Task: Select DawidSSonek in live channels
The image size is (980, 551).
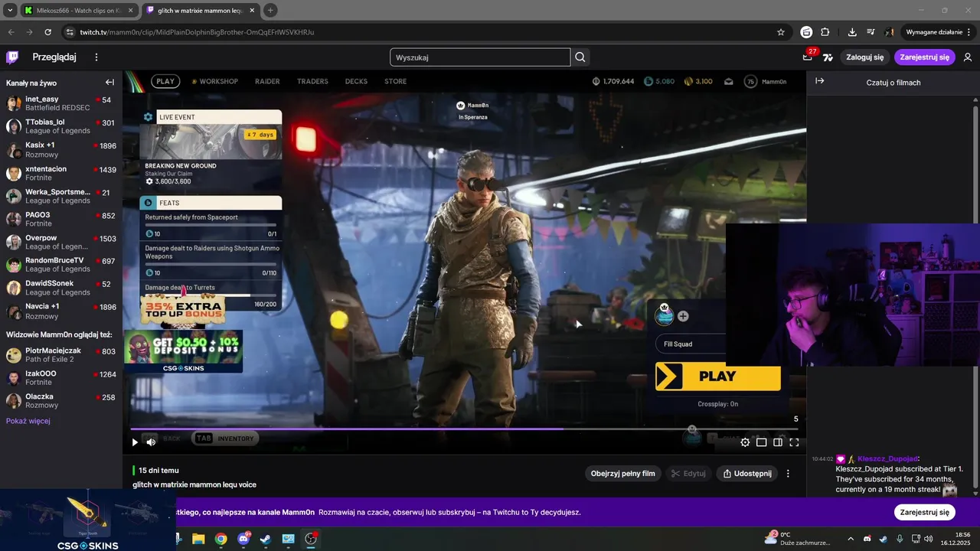Action: (61, 288)
